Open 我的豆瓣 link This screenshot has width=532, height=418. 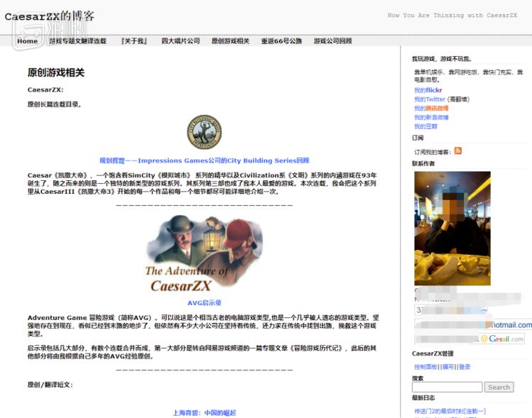click(x=426, y=126)
